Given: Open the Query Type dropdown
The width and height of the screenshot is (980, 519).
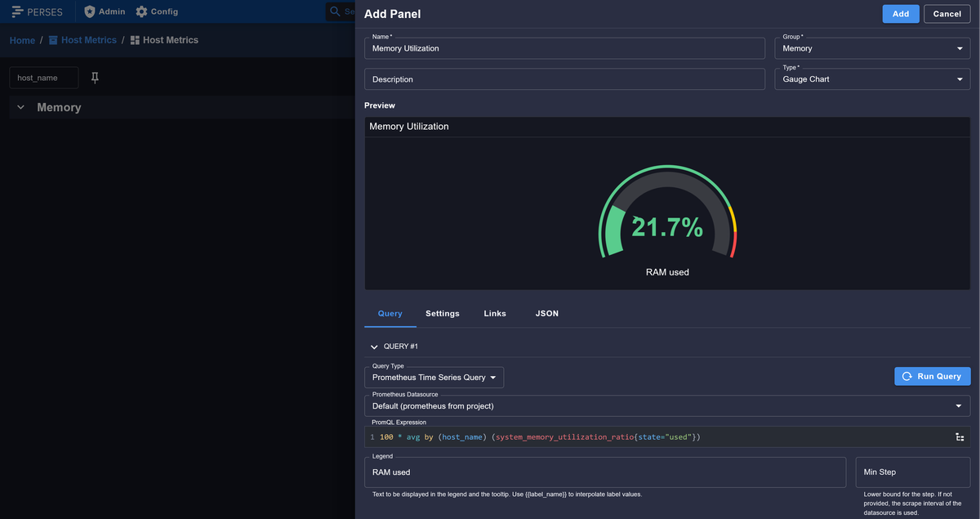Looking at the screenshot, I should tap(434, 378).
